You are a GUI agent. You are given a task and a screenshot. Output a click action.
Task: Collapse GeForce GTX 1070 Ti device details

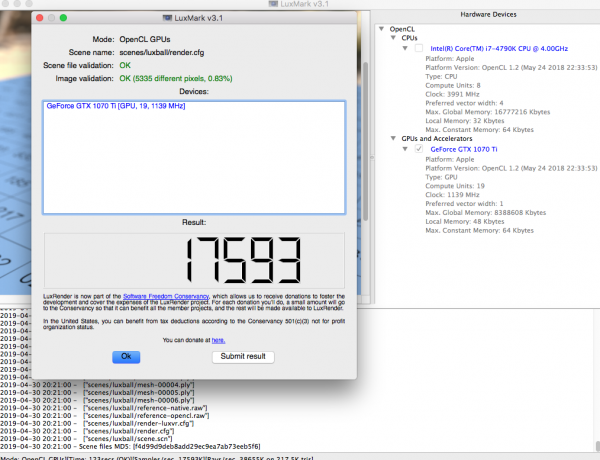coord(405,149)
